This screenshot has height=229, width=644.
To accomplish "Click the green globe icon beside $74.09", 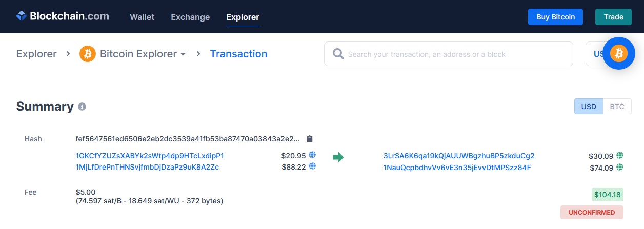I will (620, 168).
